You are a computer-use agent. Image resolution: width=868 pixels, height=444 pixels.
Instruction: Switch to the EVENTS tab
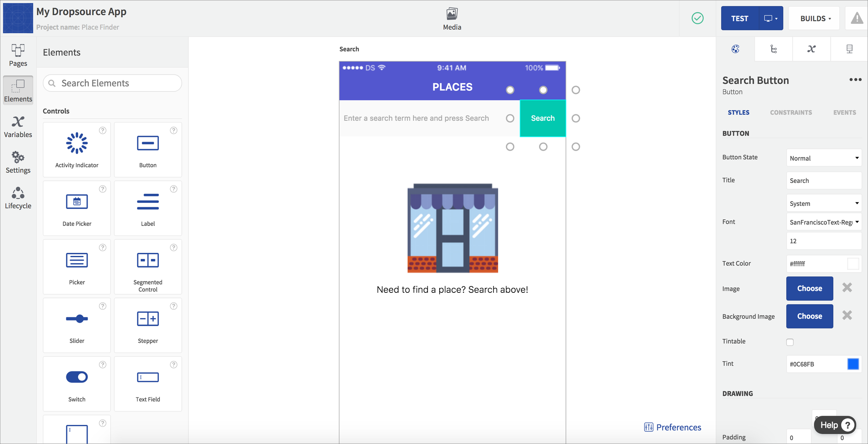pyautogui.click(x=845, y=113)
